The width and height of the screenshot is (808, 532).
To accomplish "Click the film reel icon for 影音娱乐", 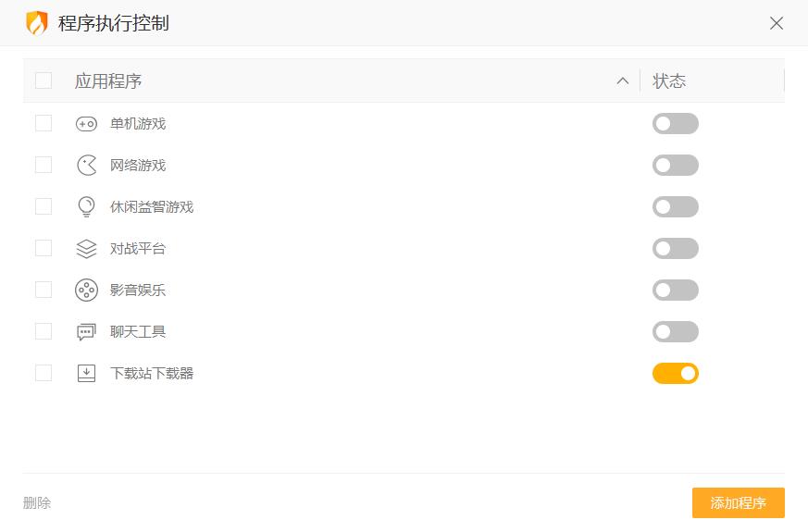I will point(86,291).
